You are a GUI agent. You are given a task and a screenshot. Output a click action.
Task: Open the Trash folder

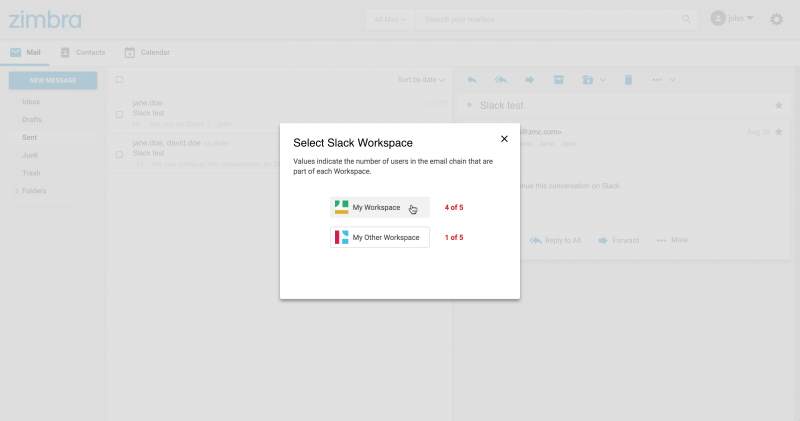pyautogui.click(x=31, y=174)
